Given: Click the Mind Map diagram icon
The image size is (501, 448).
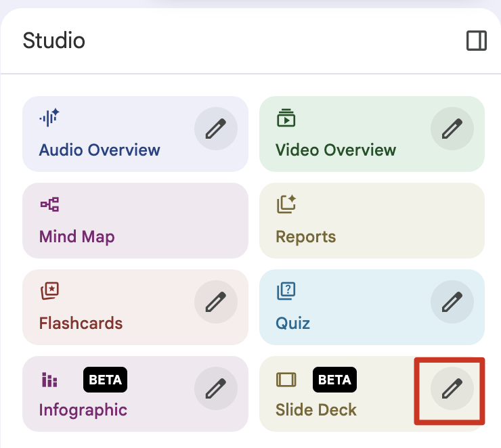Looking at the screenshot, I should tap(49, 204).
